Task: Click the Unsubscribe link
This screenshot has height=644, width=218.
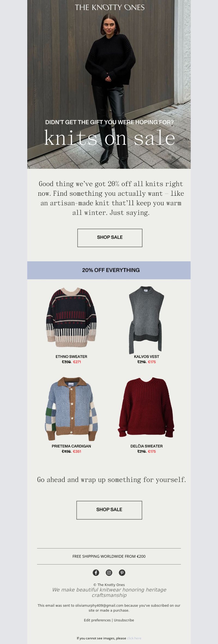Action: [x=124, y=620]
